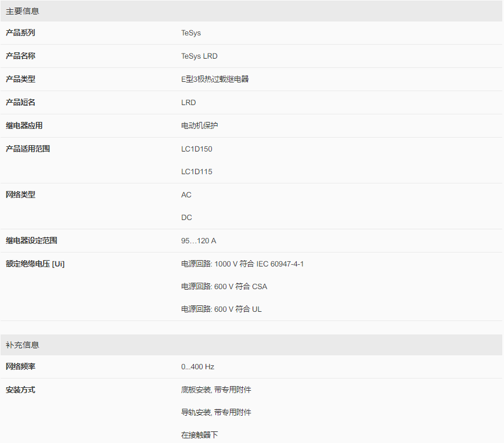The height and width of the screenshot is (443, 504).
Task: Click the 主要信息 section header
Action: (251, 11)
